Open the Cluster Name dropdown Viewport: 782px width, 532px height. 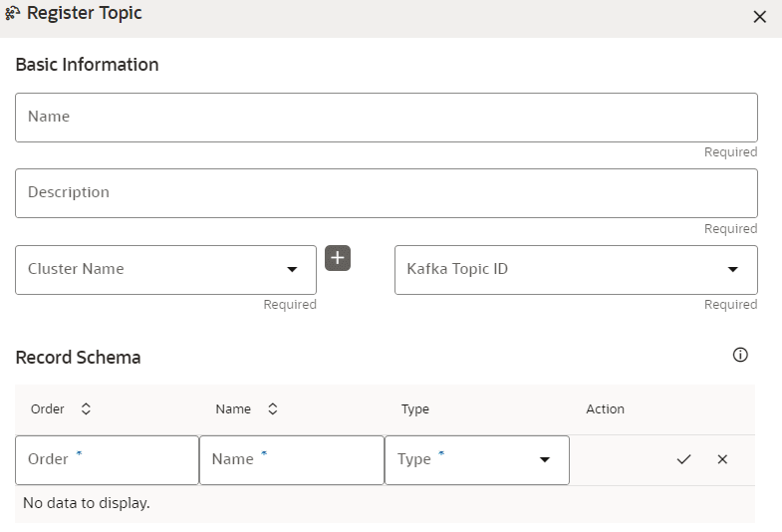tap(292, 269)
